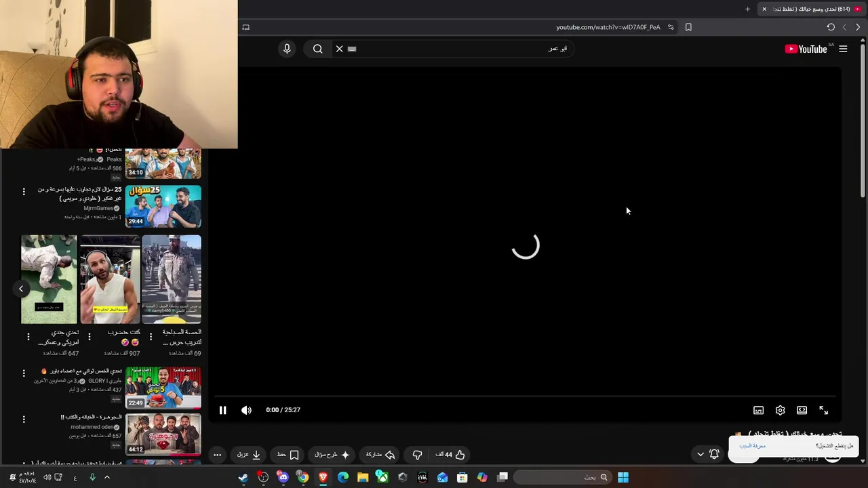868x488 pixels.
Task: Open YouTube hamburger guide menu
Action: pyautogui.click(x=843, y=49)
